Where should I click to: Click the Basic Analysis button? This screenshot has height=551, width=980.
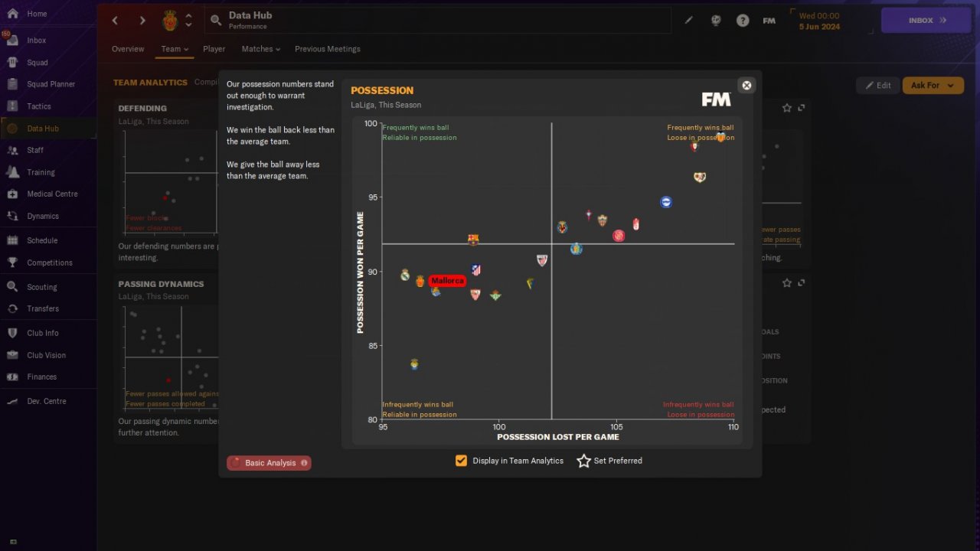(x=269, y=463)
